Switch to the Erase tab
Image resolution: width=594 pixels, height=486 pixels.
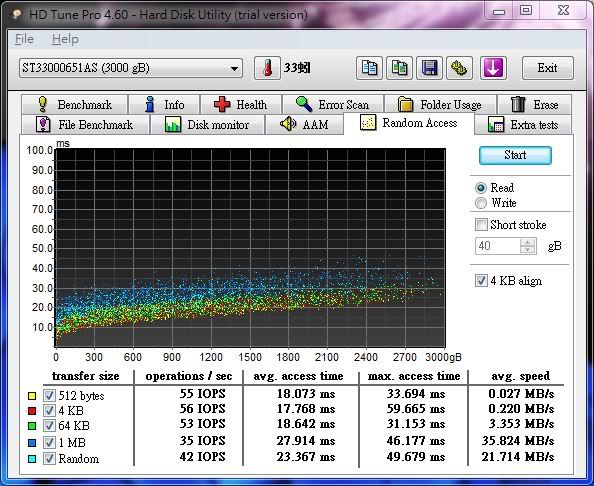[x=535, y=104]
